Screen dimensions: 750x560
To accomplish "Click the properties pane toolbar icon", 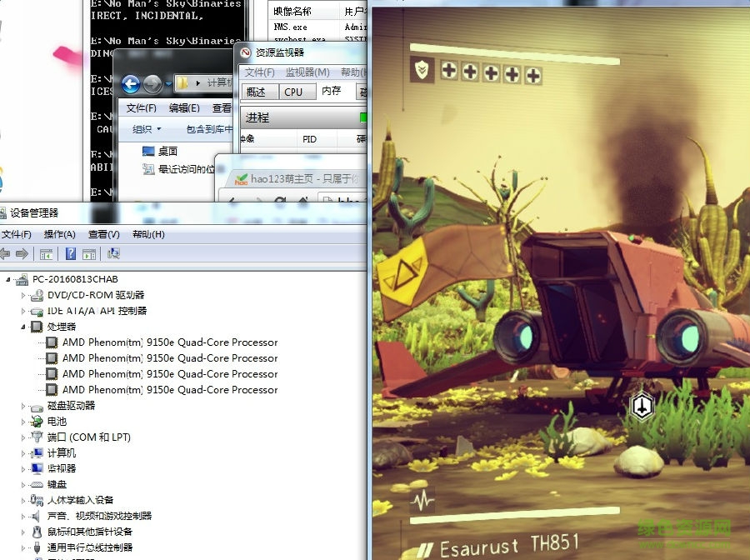I will 89,254.
